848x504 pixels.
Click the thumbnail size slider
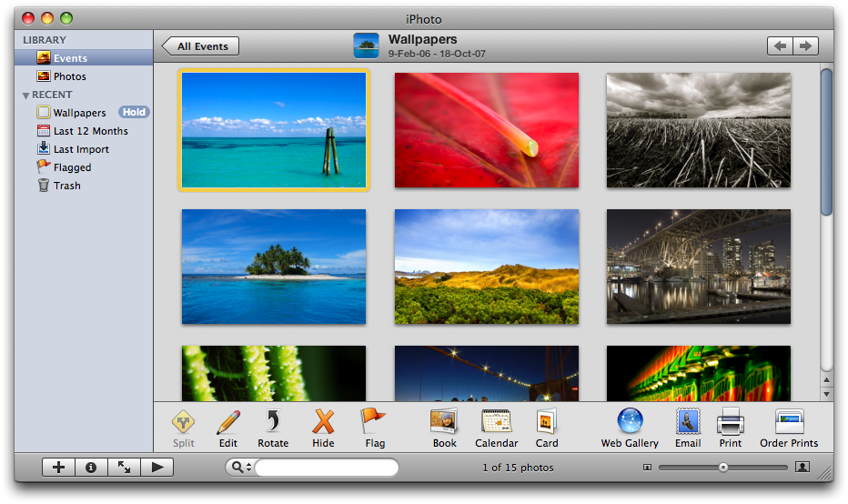pyautogui.click(x=723, y=468)
